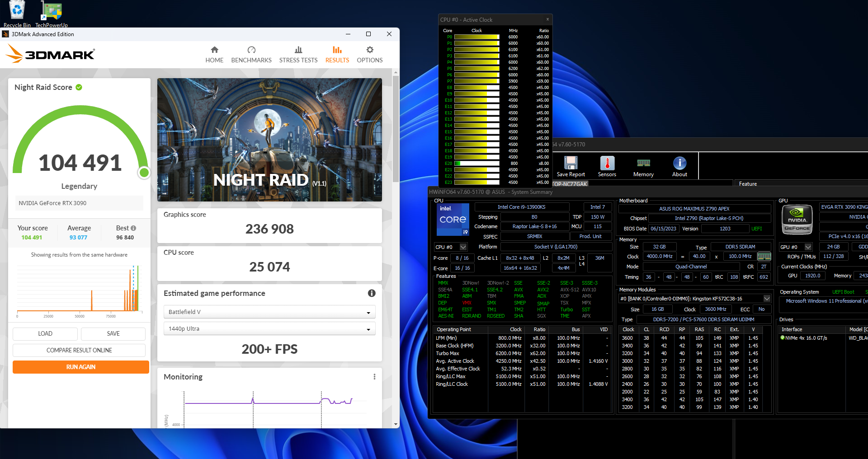Maximize the 3DMark window
This screenshot has height=459, width=868.
(x=368, y=34)
